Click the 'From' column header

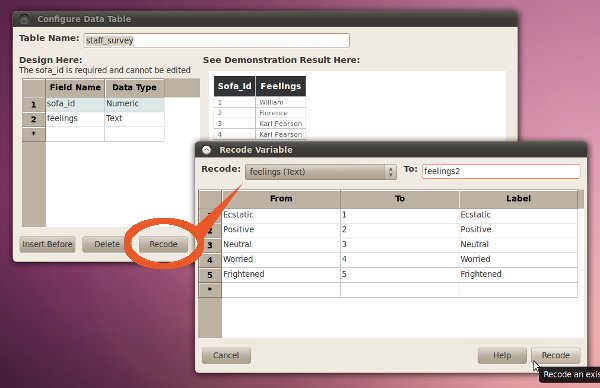click(281, 199)
